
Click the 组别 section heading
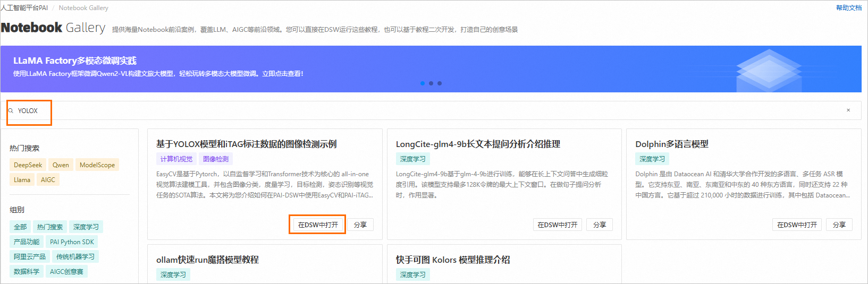click(17, 210)
